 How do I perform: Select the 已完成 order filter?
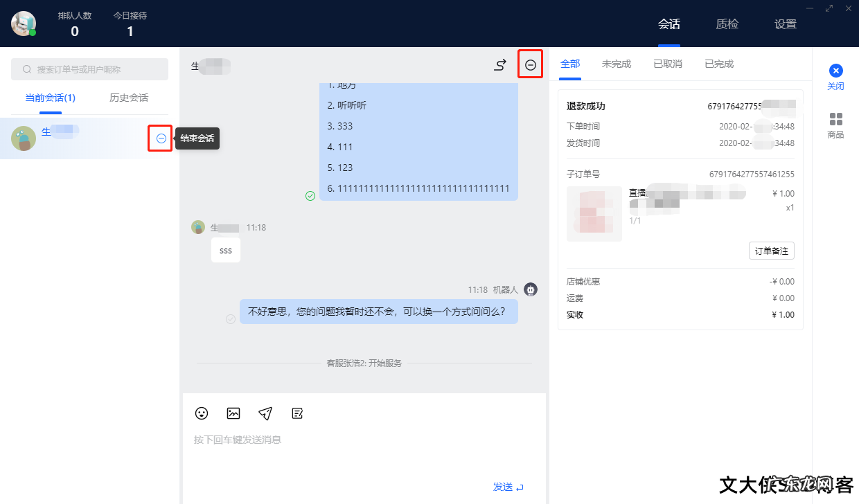718,63
